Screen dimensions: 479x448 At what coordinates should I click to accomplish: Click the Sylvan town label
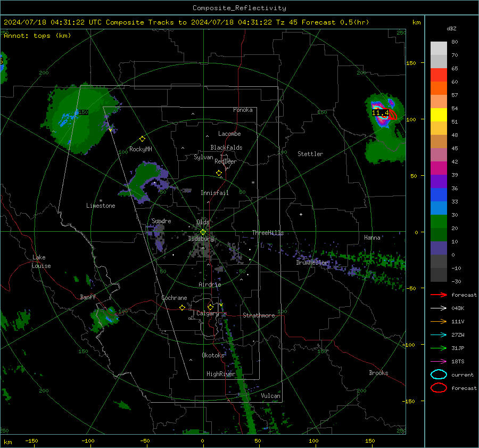coord(203,157)
